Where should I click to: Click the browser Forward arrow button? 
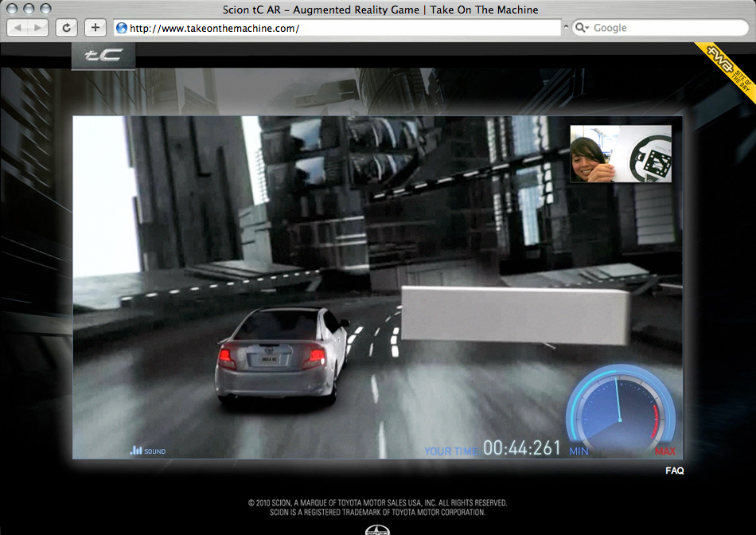39,28
